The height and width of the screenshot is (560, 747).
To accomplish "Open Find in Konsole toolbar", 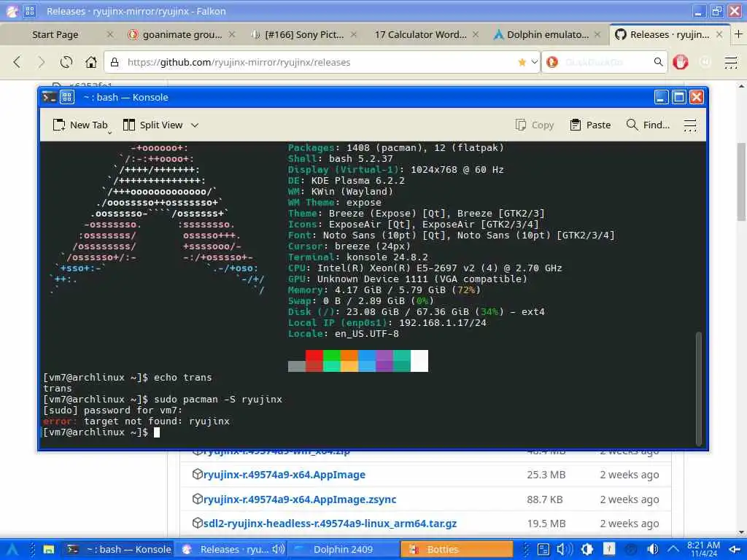I will pos(648,125).
